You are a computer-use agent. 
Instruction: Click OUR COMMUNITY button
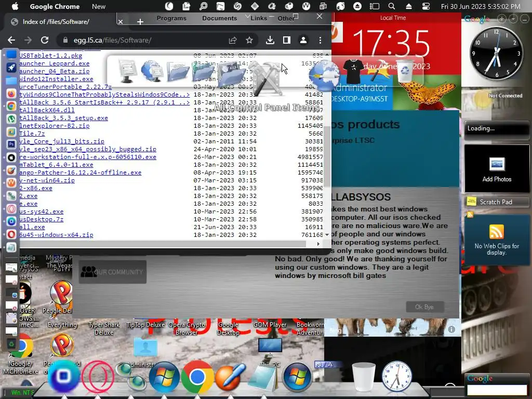112,272
